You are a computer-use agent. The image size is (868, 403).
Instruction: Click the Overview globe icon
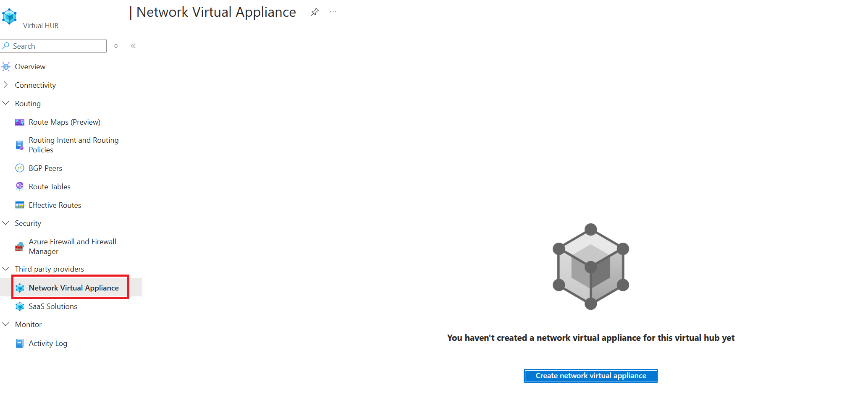(6, 67)
